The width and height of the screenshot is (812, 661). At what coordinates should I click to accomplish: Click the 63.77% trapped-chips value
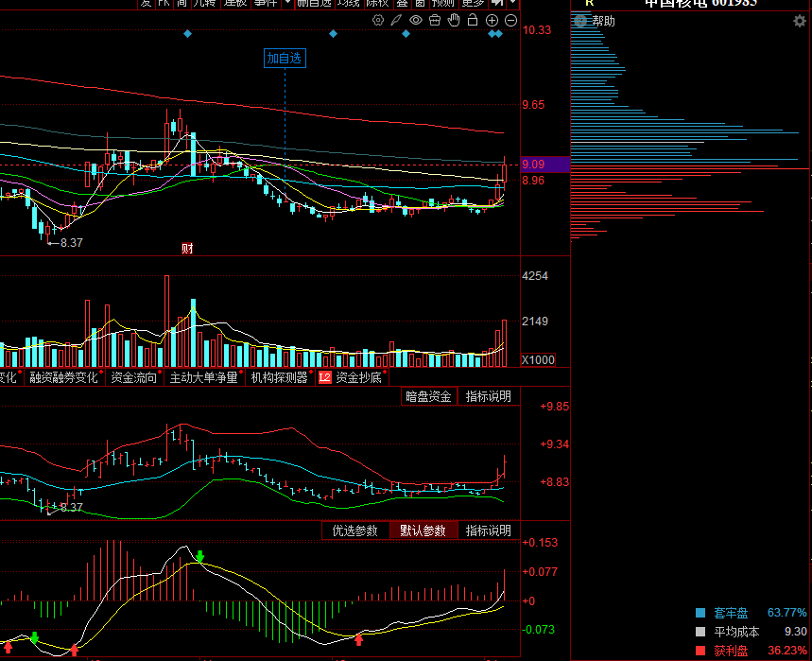point(786,613)
